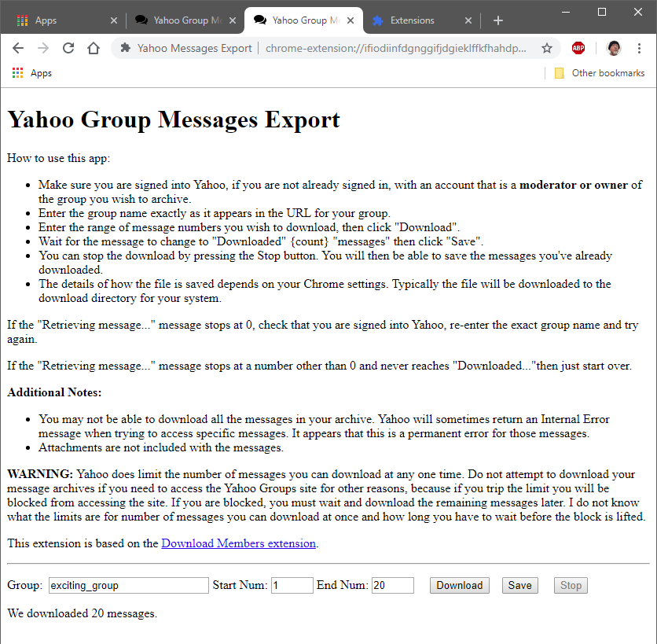Viewport: 657px width, 644px height.
Task: Maximize the Chrome window
Action: 602,12
